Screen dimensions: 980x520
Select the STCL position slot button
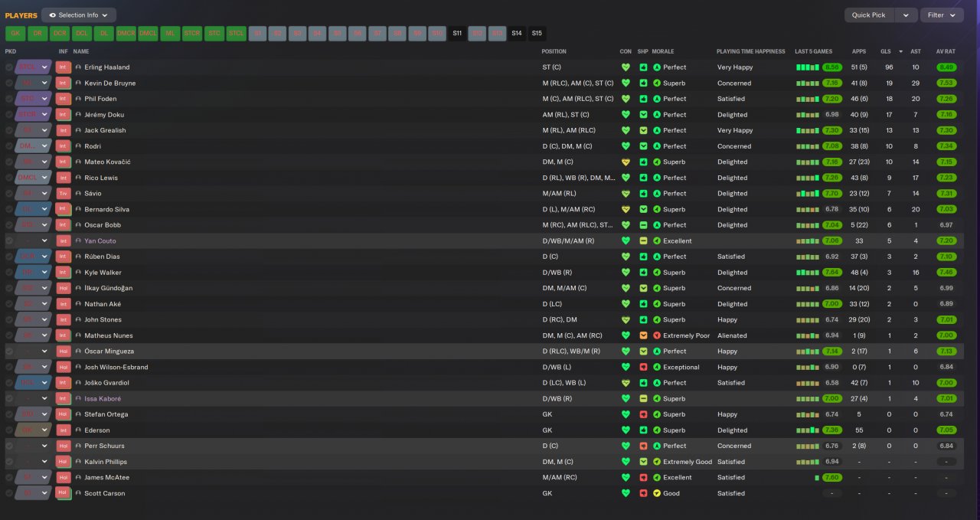pyautogui.click(x=237, y=33)
